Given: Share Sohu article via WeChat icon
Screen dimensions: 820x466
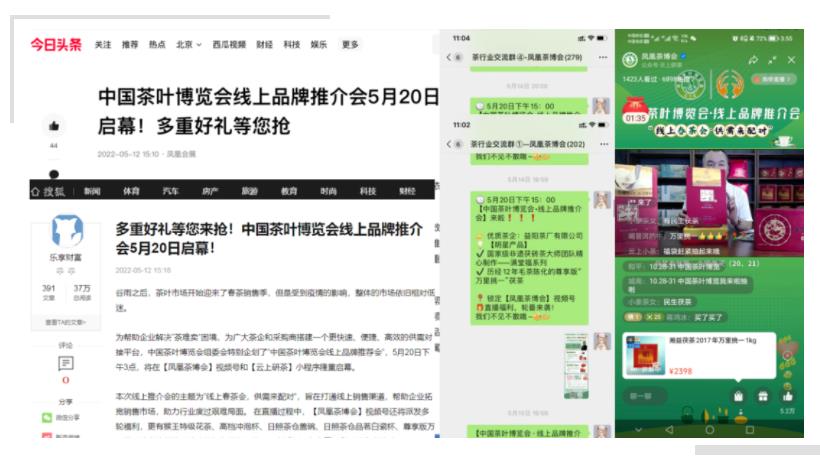Looking at the screenshot, I should pyautogui.click(x=47, y=417).
